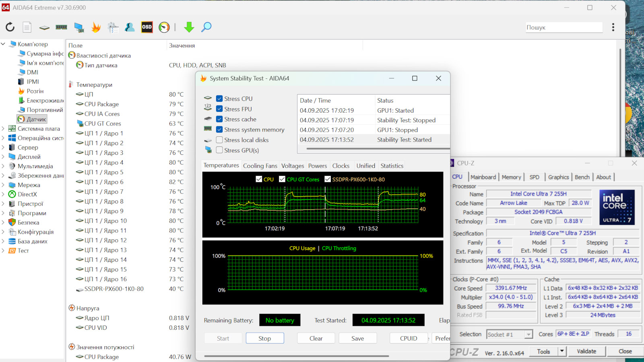Toggle CPU graph line checkbox
Screen dimensions: 644x362
(259, 179)
